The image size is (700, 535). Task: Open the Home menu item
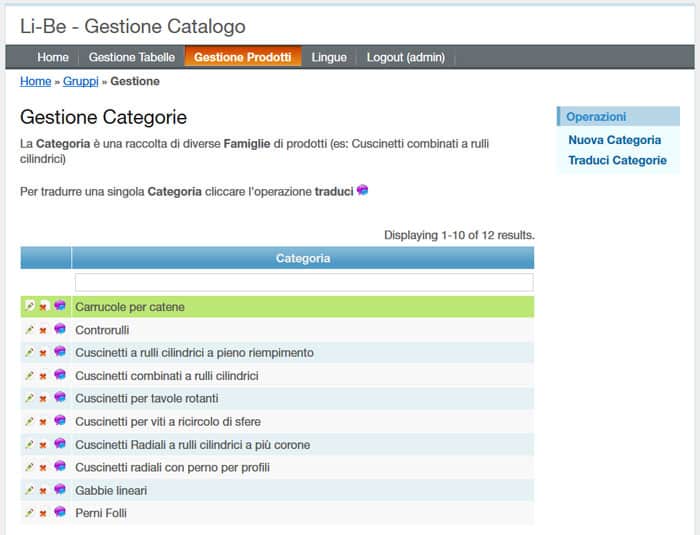click(x=53, y=58)
